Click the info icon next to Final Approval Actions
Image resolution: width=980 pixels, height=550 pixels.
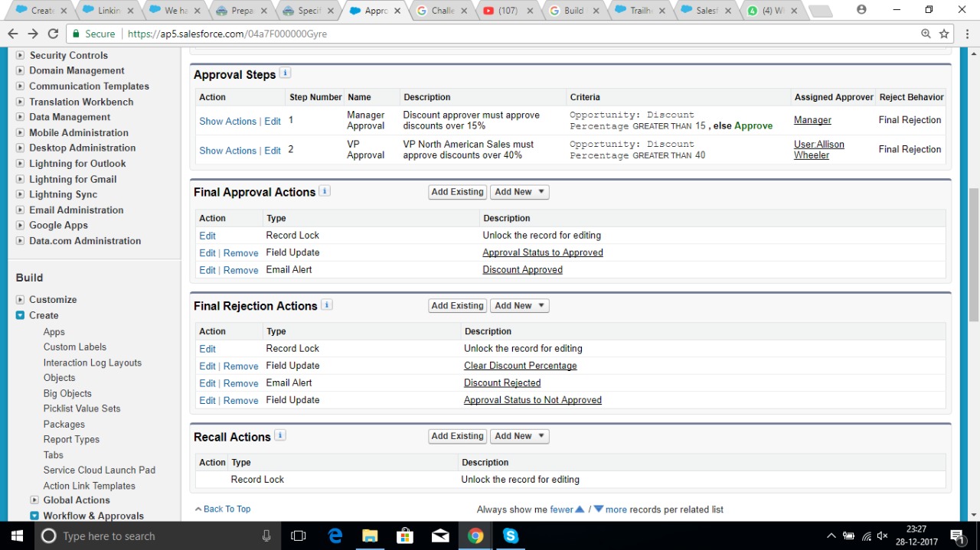pos(325,191)
